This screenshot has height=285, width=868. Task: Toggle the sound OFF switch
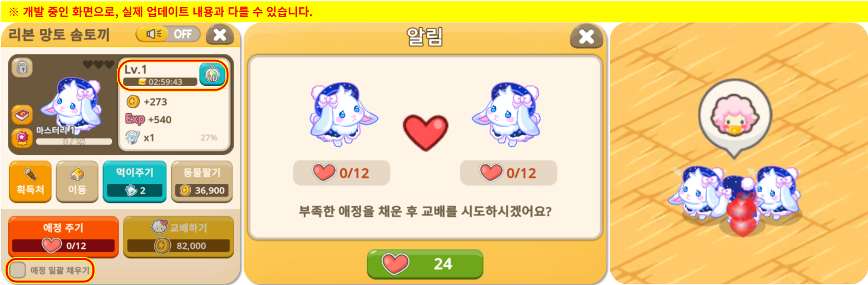168,34
